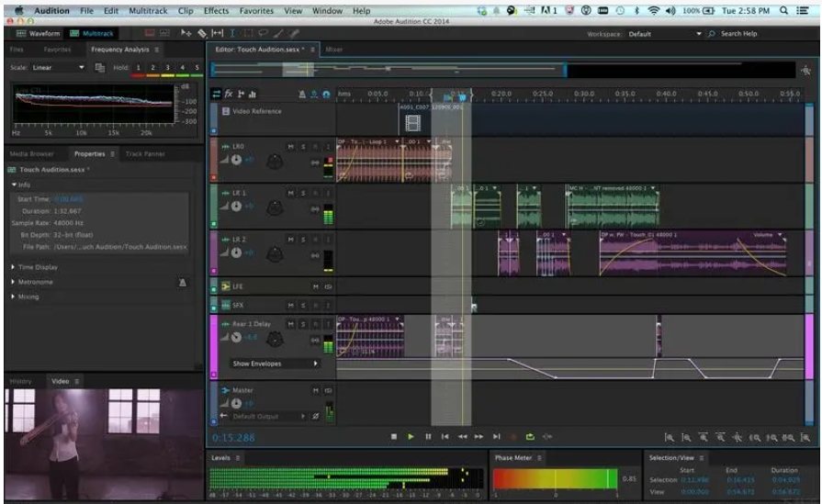The image size is (822, 504).
Task: Open the Scale Linear dropdown
Action: point(58,68)
